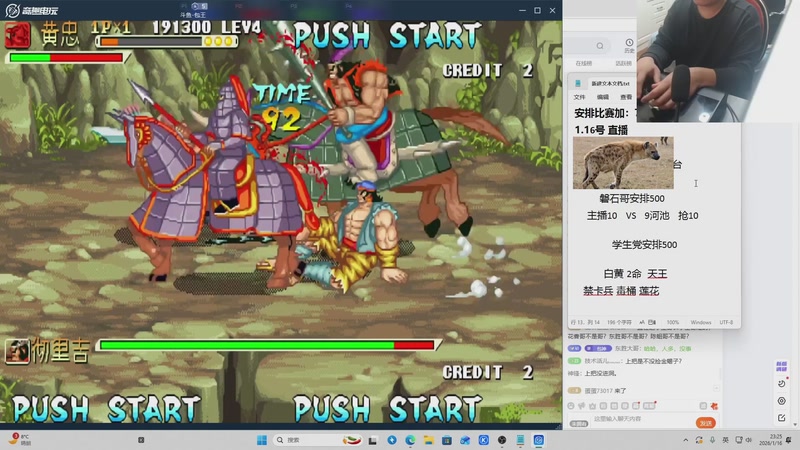Click the scroll-down arrow at panel bottom right
The height and width of the screenshot is (450, 800).
795,424
